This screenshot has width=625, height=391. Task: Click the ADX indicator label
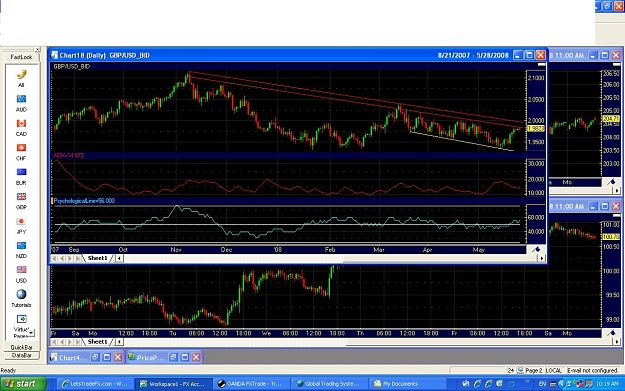[x=69, y=155]
